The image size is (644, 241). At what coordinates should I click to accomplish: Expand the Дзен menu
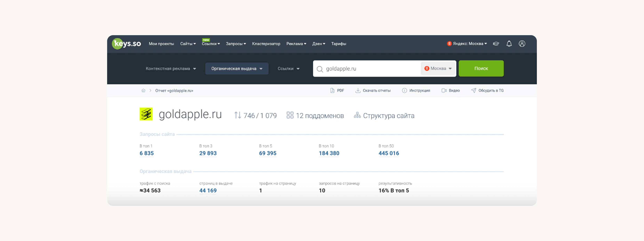(x=319, y=44)
